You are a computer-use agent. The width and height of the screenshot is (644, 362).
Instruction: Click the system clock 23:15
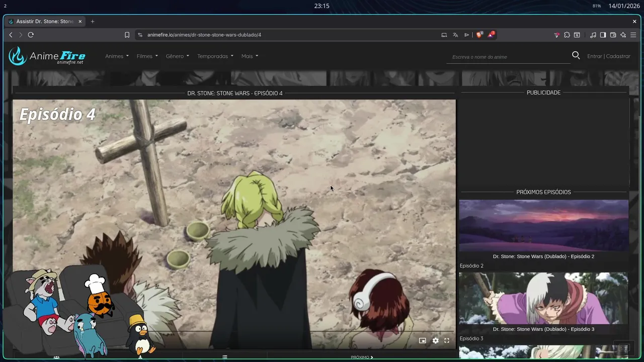pos(321,6)
